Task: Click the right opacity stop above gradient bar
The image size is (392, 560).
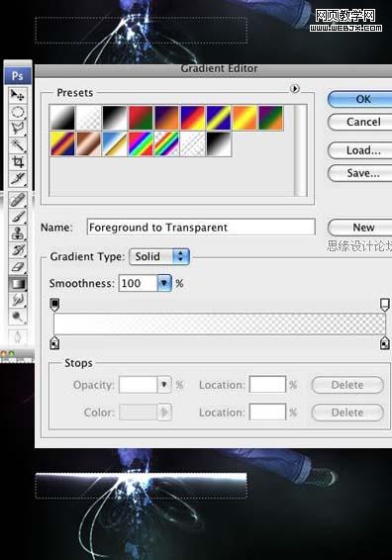Action: [x=384, y=305]
